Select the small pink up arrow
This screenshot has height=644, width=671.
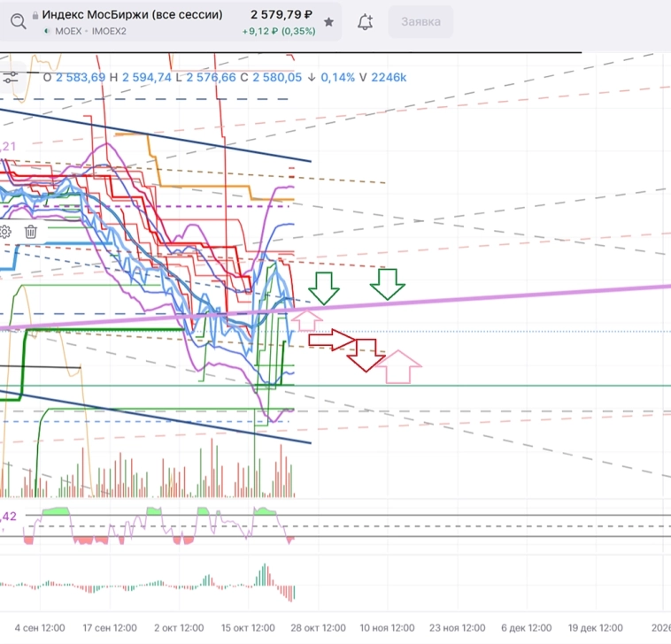coord(307,318)
